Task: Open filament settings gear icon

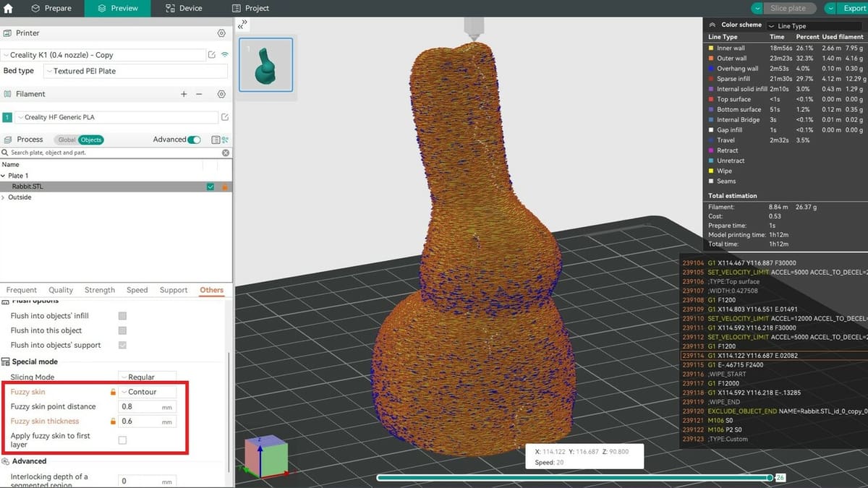Action: pyautogui.click(x=221, y=94)
